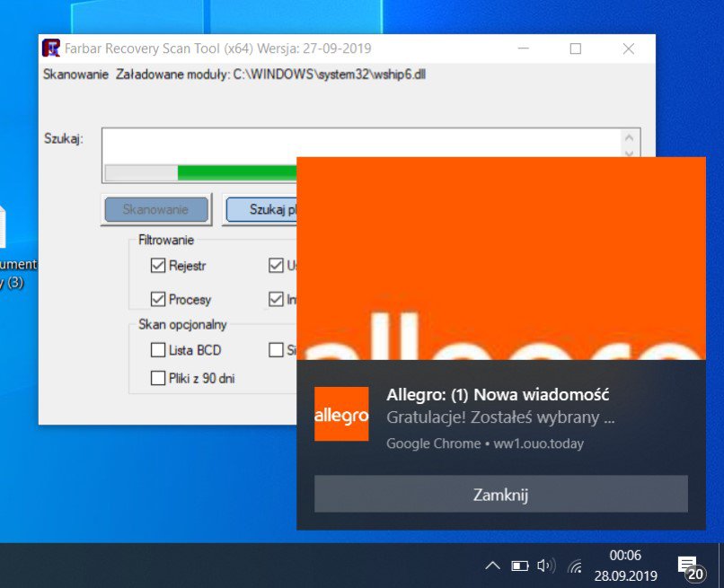Minimize the Farbar Recovery Scan Tool window
The height and width of the screenshot is (588, 724).
click(x=523, y=48)
